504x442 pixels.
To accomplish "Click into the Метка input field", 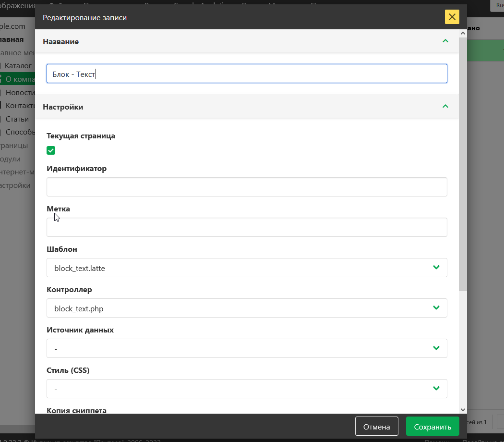I will pyautogui.click(x=247, y=227).
